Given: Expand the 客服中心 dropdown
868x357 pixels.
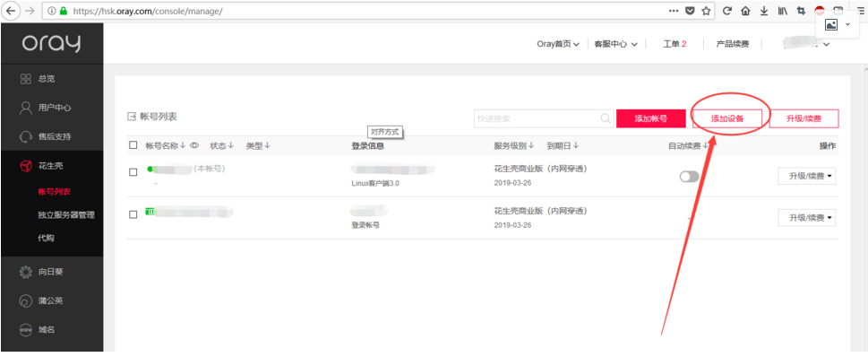Looking at the screenshot, I should [x=615, y=44].
